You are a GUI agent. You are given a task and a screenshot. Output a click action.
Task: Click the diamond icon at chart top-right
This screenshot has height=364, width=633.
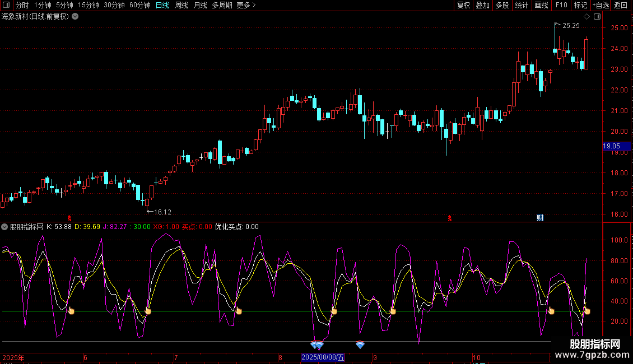coord(587,17)
